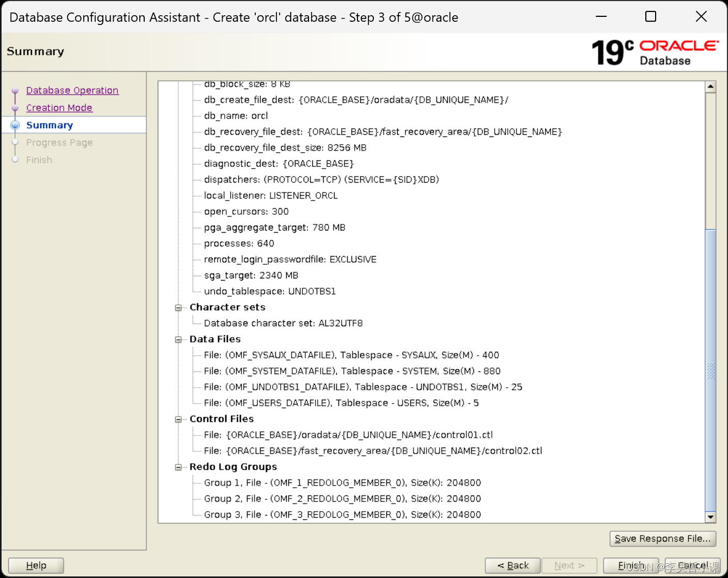The image size is (728, 578).
Task: Click the Finish step in sidebar
Action: click(39, 160)
